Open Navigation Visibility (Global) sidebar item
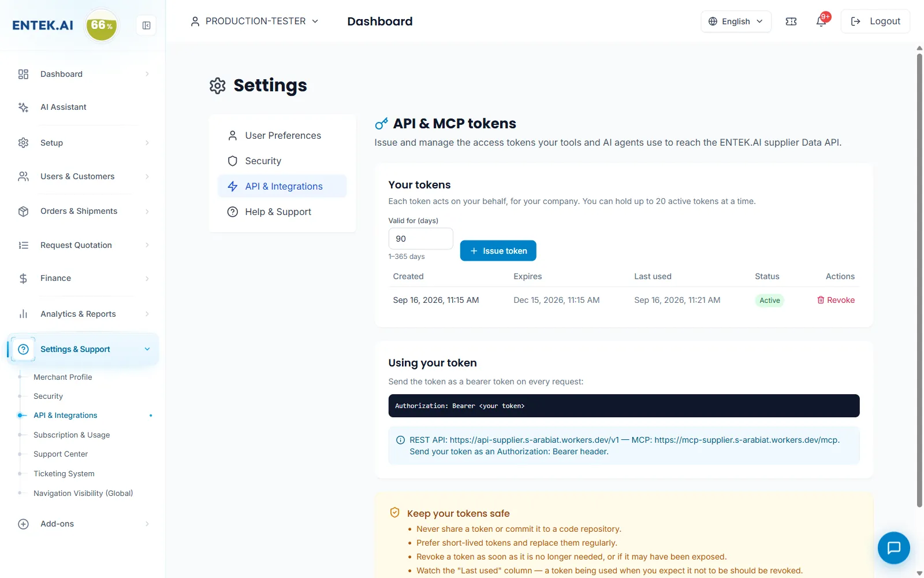Viewport: 924px width, 578px height. click(x=83, y=493)
